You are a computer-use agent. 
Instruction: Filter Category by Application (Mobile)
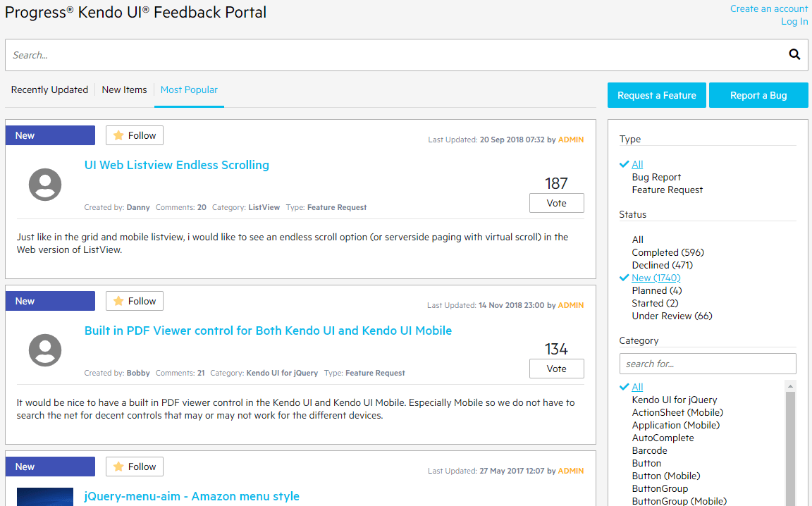click(x=676, y=425)
